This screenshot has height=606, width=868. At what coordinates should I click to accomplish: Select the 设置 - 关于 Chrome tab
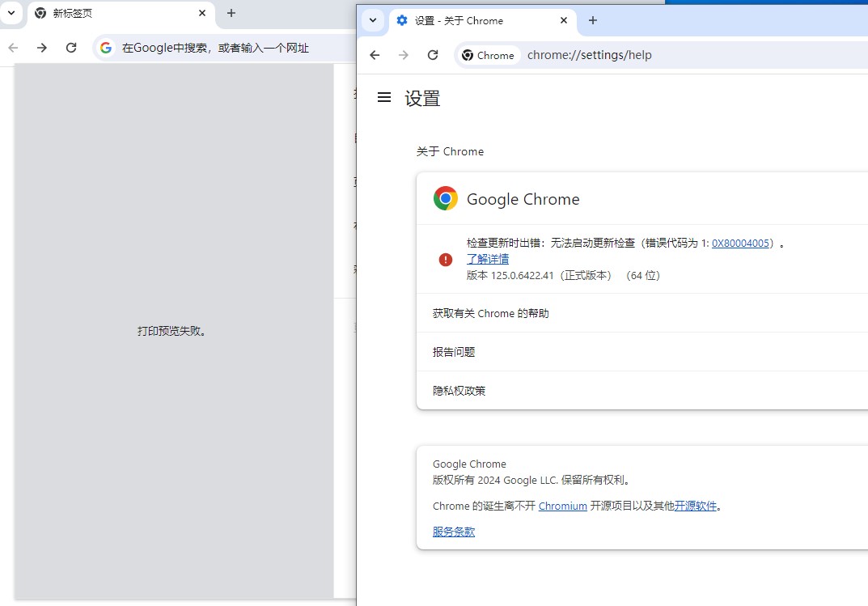click(483, 20)
